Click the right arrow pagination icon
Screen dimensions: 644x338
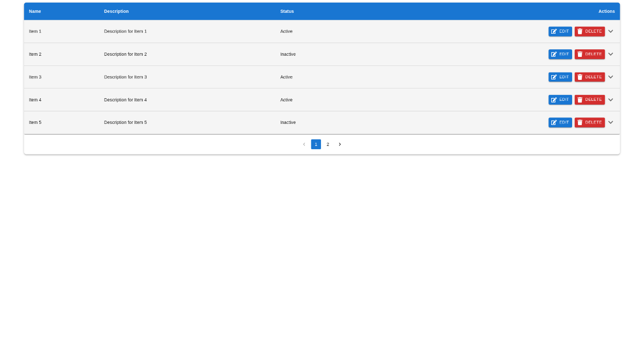[x=340, y=144]
